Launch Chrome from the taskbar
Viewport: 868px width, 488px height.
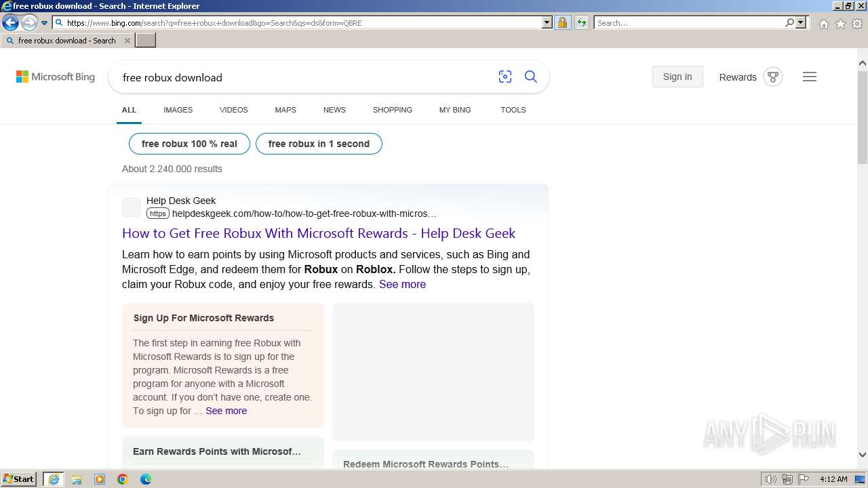[x=123, y=479]
